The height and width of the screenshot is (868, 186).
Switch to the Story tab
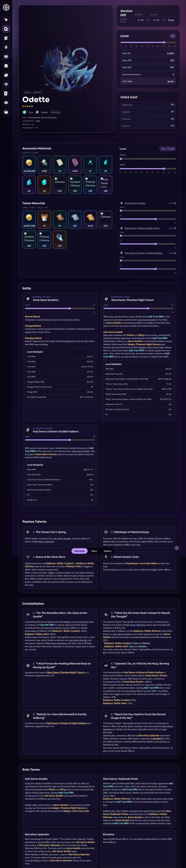pyautogui.click(x=94, y=551)
